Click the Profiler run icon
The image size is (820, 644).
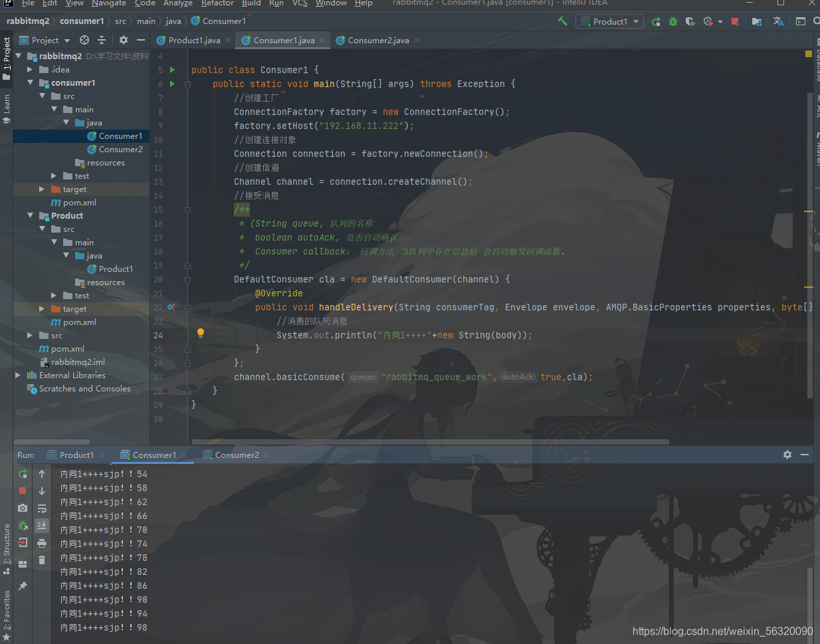coord(708,21)
